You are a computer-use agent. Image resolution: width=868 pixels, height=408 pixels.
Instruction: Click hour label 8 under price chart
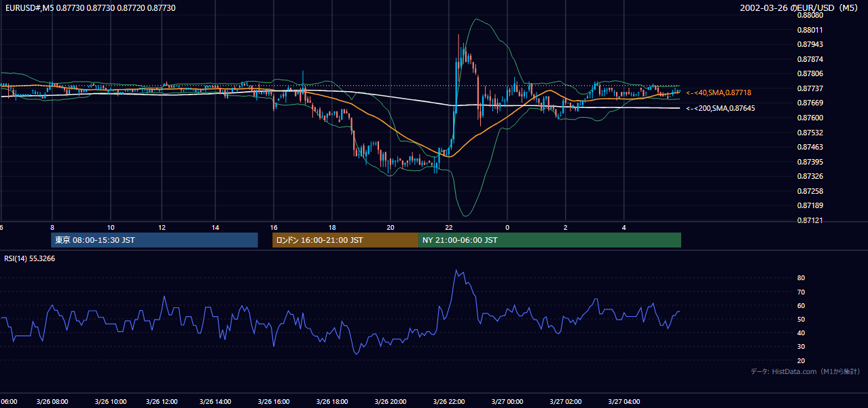pyautogui.click(x=52, y=227)
